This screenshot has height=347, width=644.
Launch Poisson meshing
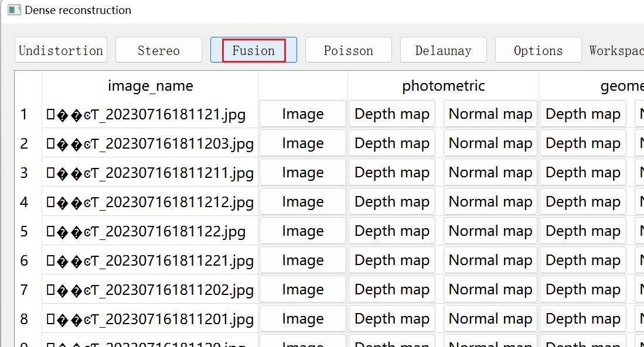point(348,50)
